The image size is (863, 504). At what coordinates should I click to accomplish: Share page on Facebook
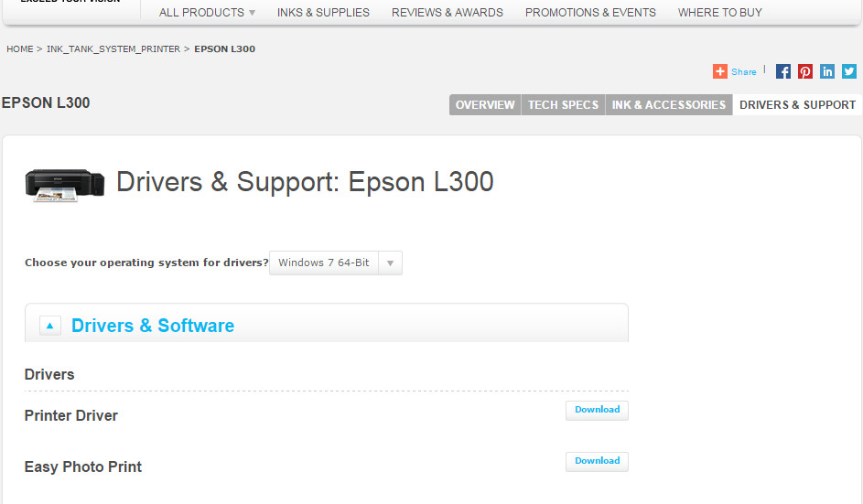(x=783, y=71)
